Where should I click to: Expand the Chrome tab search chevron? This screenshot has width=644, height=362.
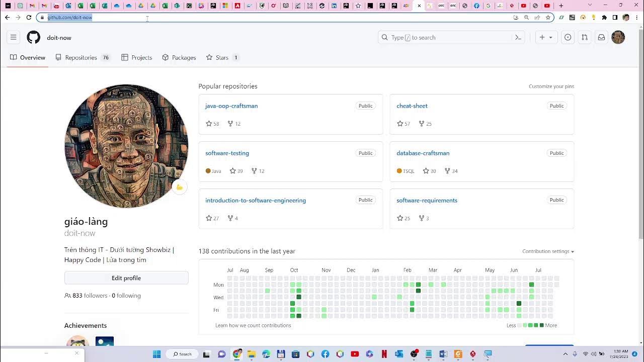(x=590, y=6)
